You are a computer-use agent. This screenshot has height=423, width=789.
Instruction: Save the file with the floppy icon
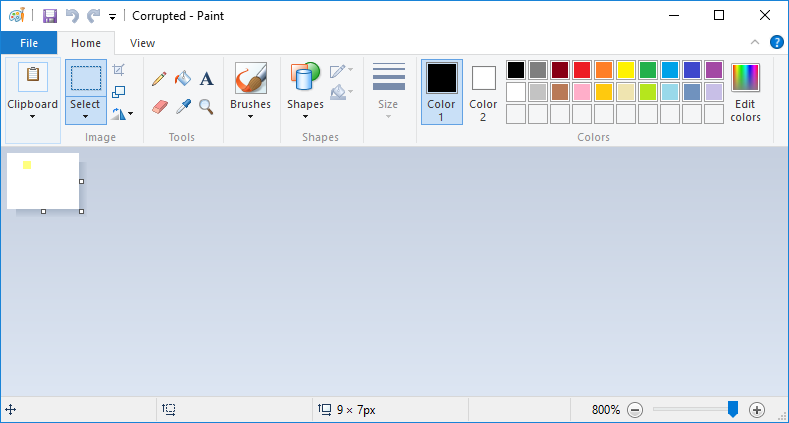pyautogui.click(x=49, y=16)
